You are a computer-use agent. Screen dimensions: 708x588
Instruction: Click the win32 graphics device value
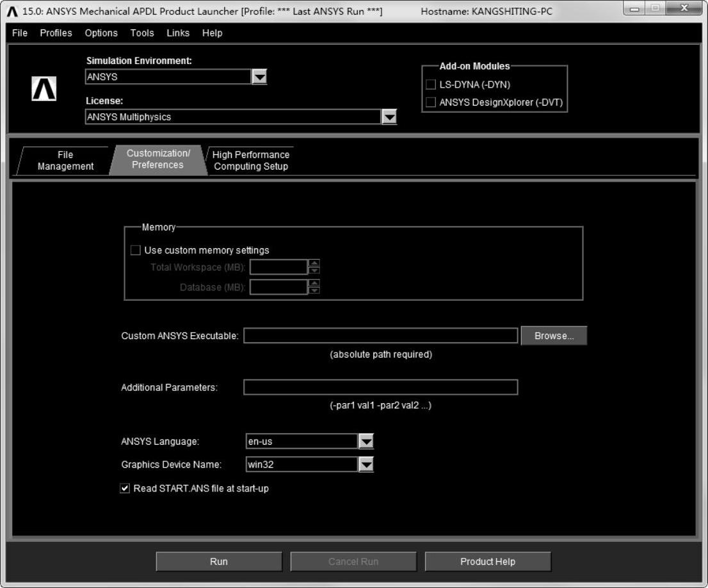tap(302, 465)
